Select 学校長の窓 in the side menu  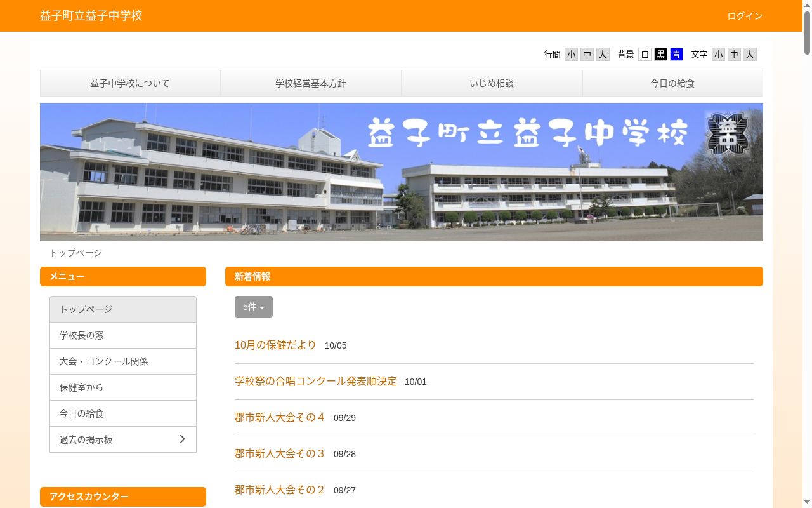click(123, 335)
